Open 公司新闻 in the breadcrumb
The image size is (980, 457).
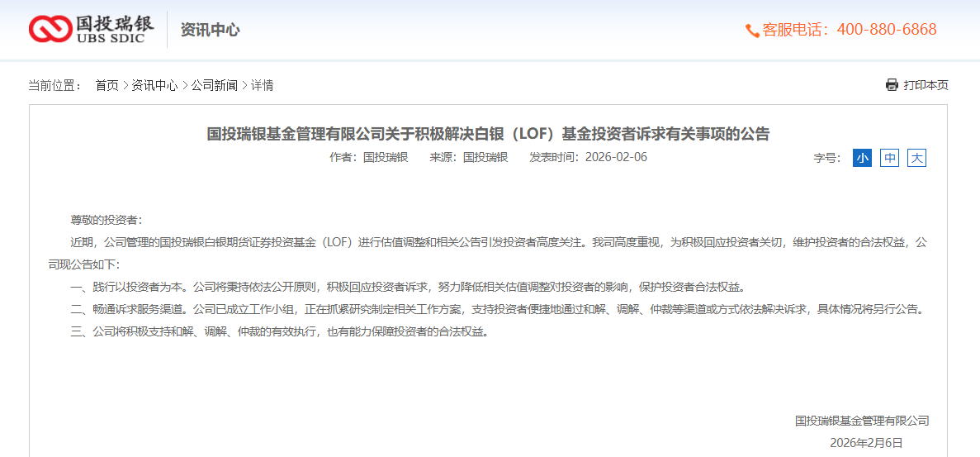tap(215, 85)
